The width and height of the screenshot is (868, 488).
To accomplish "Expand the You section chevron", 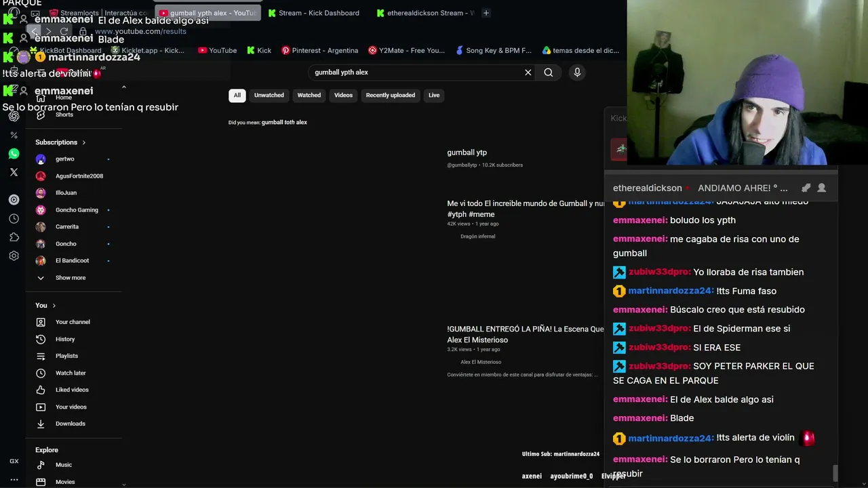I will tap(54, 306).
